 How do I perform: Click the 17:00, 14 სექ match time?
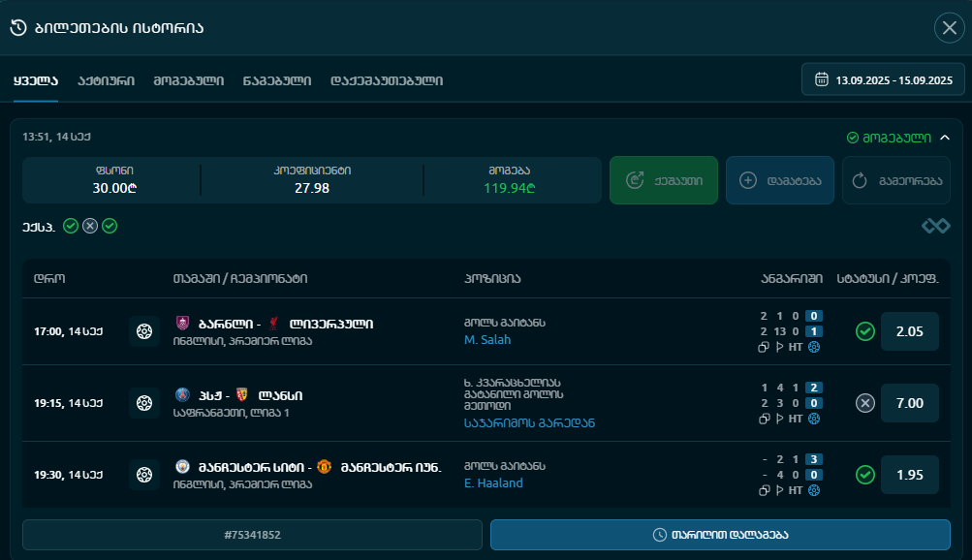[68, 331]
